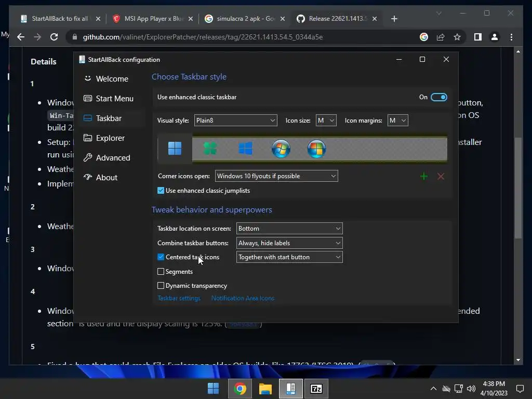Image resolution: width=532 pixels, height=399 pixels.
Task: Show hidden tray icons chevron
Action: [x=433, y=389]
